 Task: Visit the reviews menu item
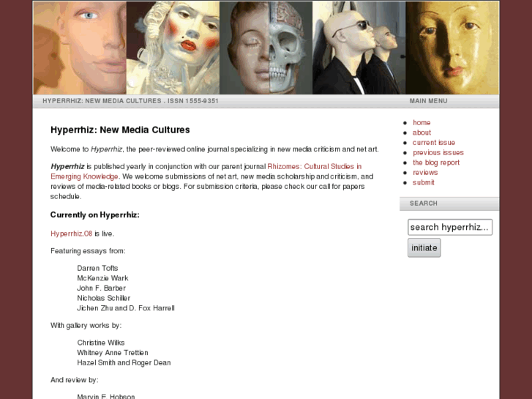425,173
